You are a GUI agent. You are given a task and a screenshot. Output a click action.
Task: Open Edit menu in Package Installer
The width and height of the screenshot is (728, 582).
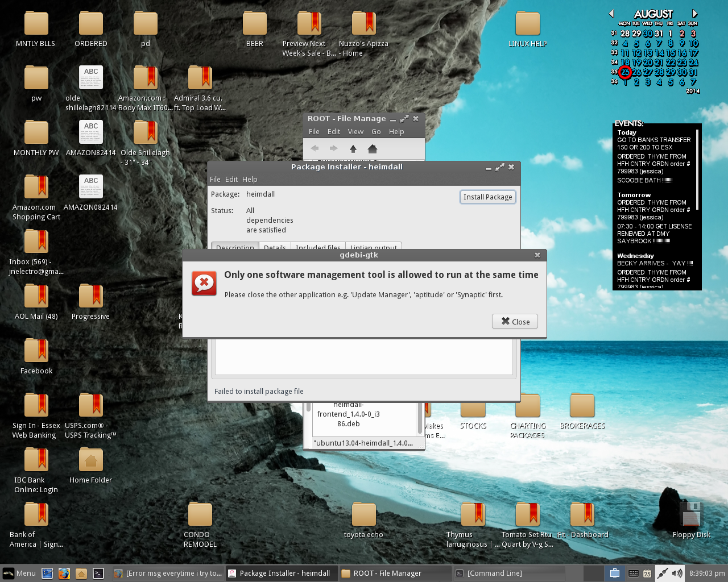pos(231,179)
